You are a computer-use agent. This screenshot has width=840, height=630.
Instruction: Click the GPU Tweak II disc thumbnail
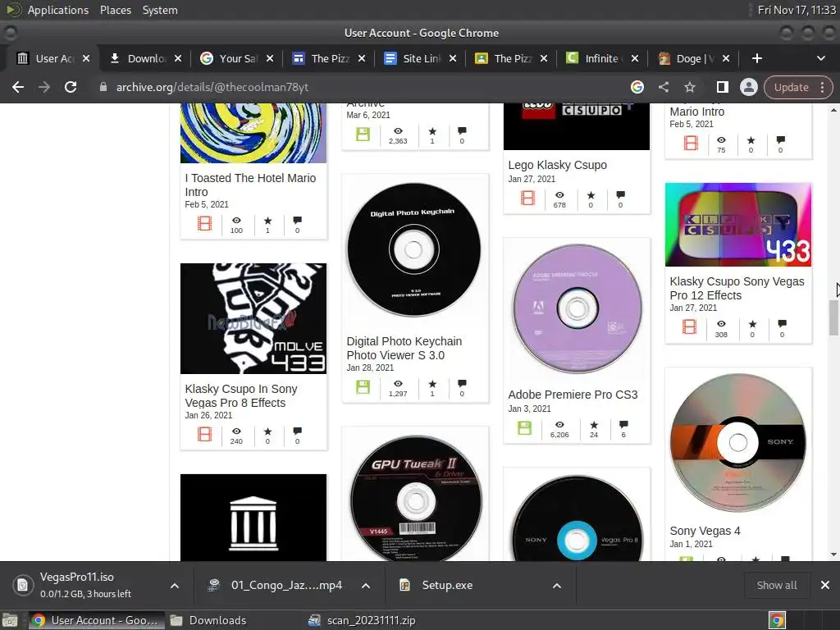[x=416, y=498]
